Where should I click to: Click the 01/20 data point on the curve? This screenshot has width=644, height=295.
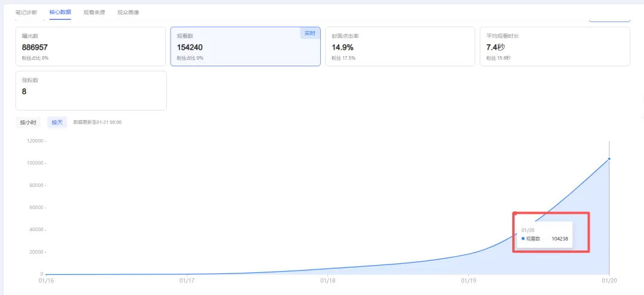[609, 159]
